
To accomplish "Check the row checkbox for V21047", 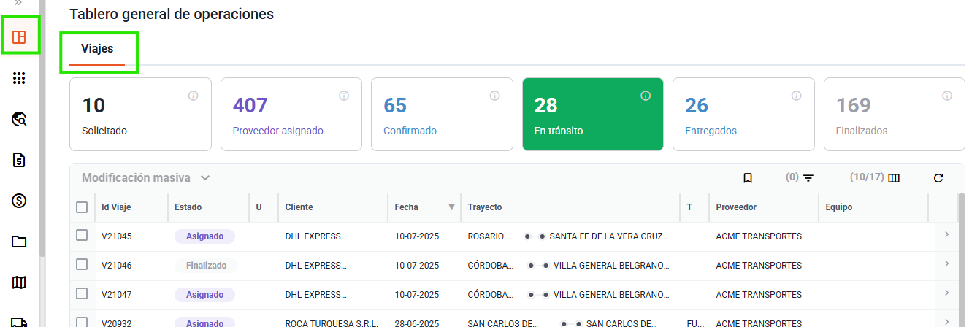I will 82,293.
